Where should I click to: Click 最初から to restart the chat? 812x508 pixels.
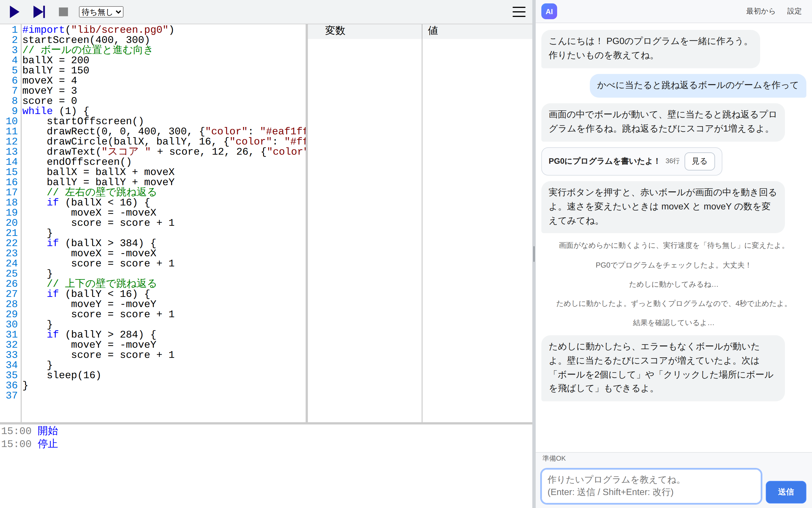[x=760, y=11]
